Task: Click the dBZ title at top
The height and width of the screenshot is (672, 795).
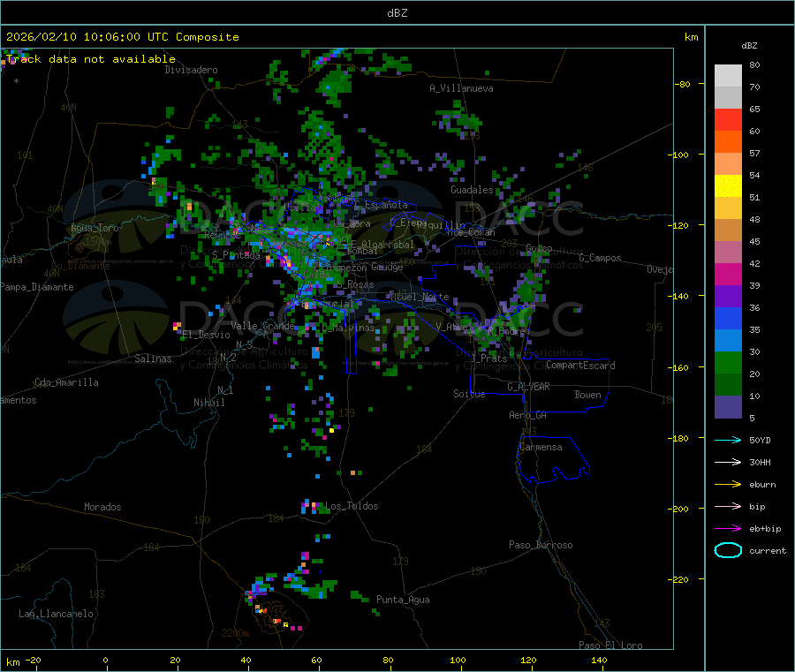Action: click(397, 12)
